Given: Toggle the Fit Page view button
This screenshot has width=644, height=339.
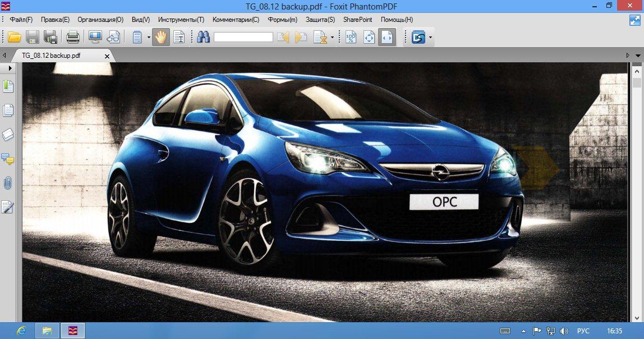Looking at the screenshot, I should 369,38.
